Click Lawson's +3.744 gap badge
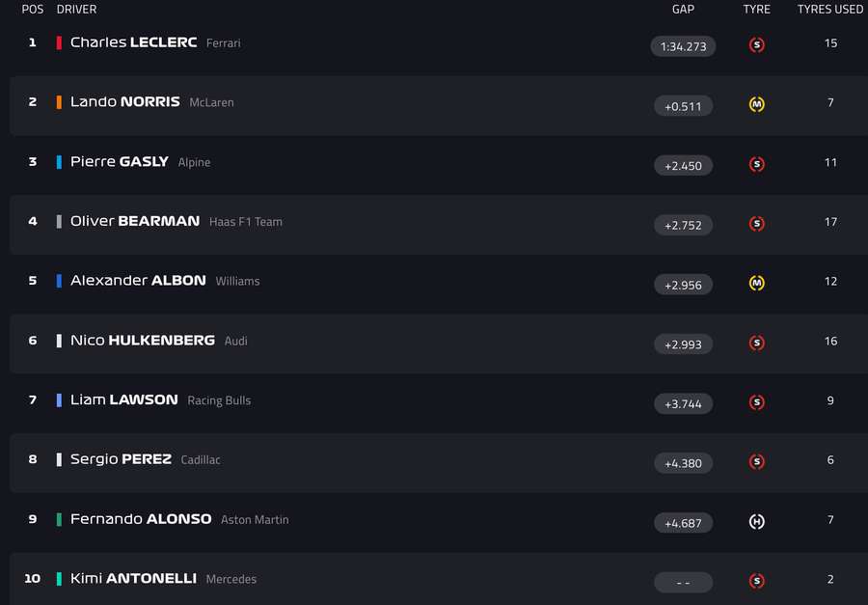The height and width of the screenshot is (605, 868). (683, 403)
